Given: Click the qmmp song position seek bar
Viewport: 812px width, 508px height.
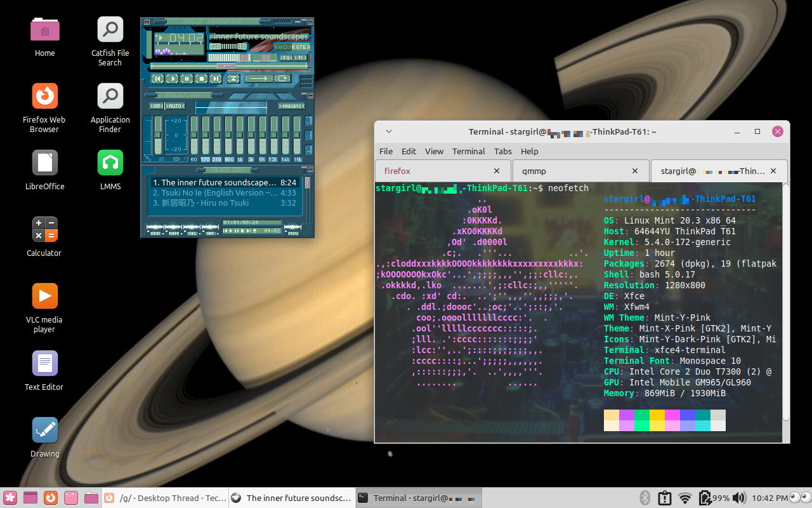Looking at the screenshot, I should [229, 66].
